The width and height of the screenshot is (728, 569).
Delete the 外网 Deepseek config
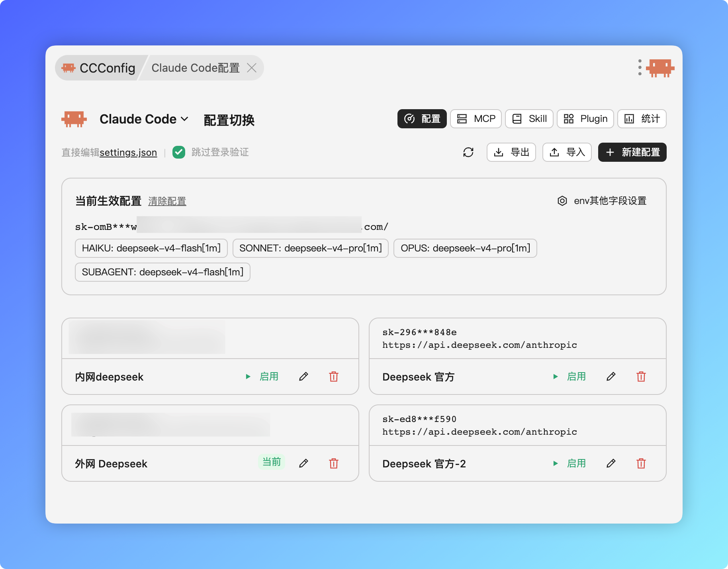pos(334,463)
